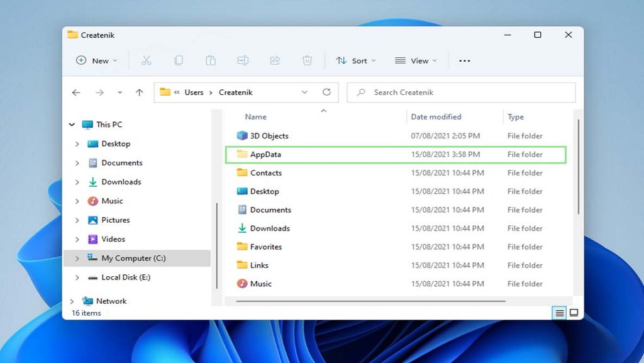Open the View dropdown
The image size is (644, 363).
pos(416,60)
